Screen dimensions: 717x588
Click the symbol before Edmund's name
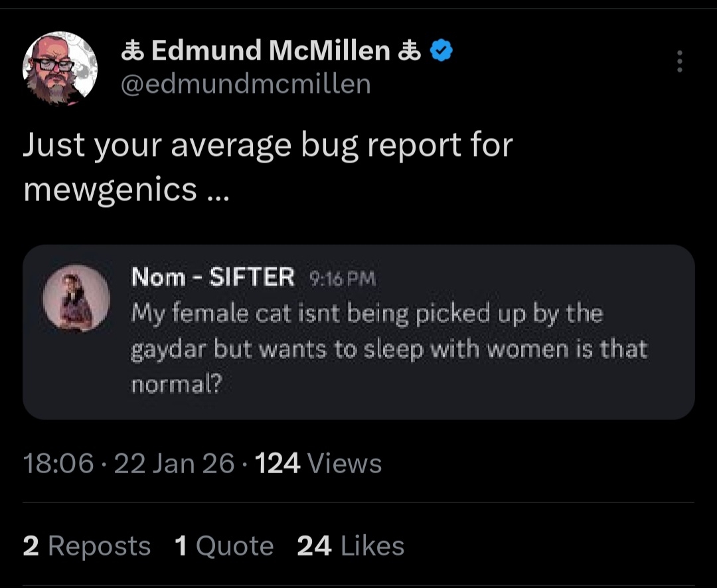(131, 51)
